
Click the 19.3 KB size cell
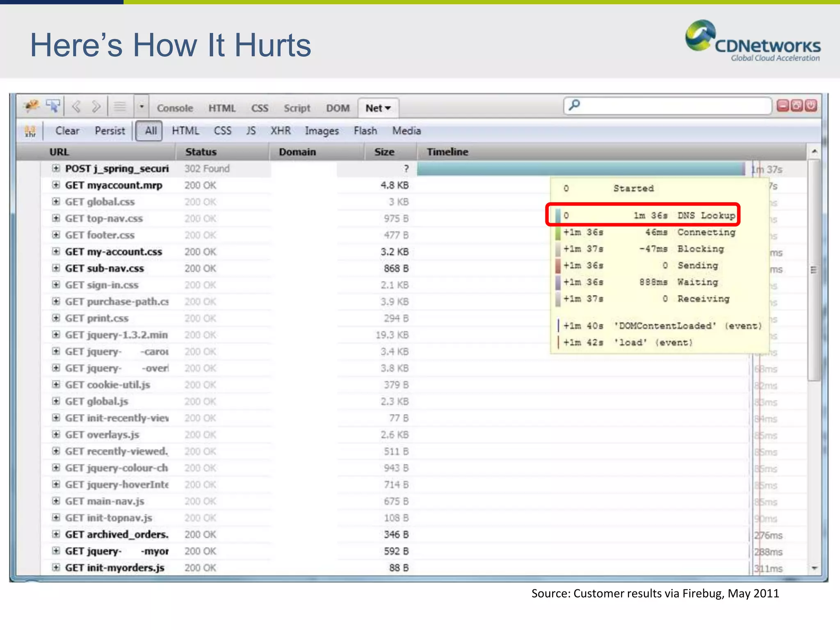[x=392, y=335]
